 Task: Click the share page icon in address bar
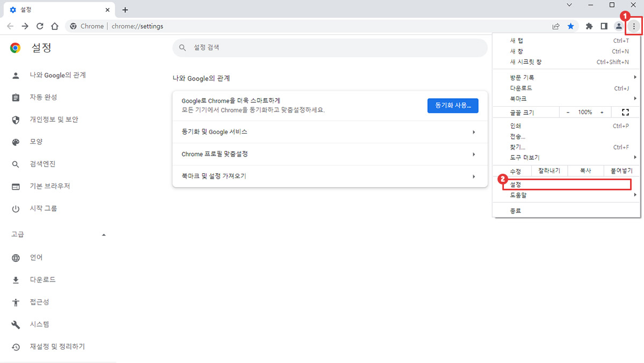click(556, 26)
